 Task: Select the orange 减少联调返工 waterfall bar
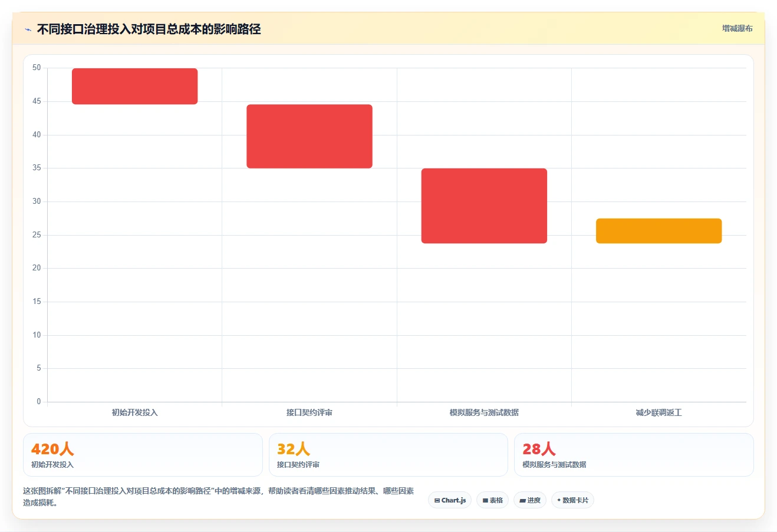659,231
